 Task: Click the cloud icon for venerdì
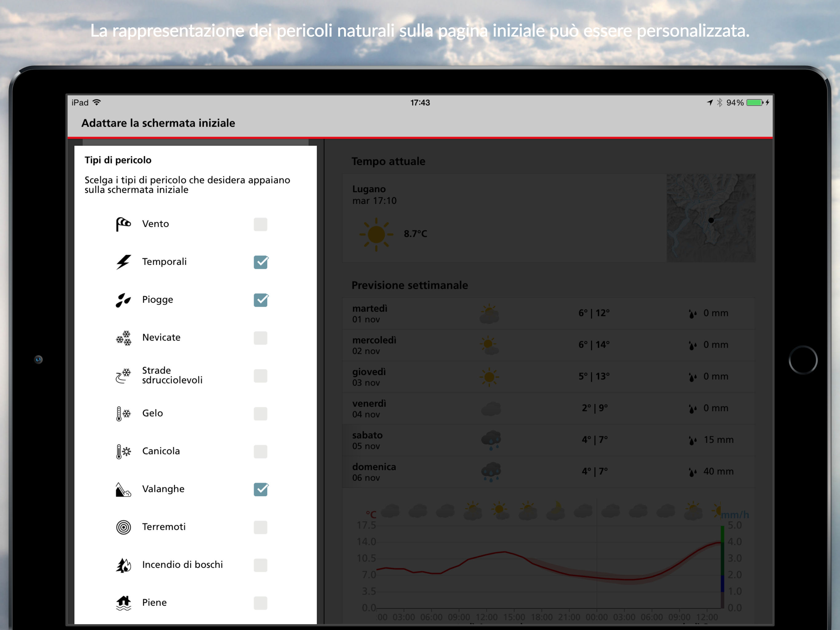pos(491,409)
